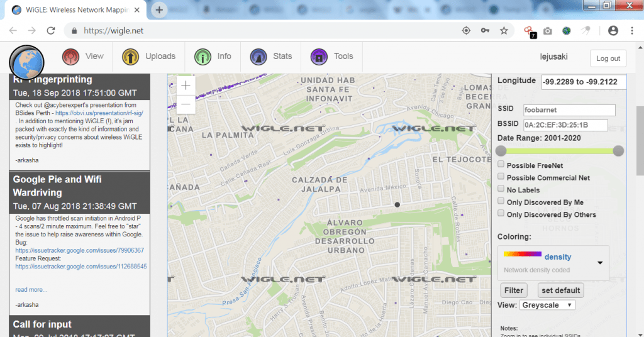Click the date range slider right handle
Viewport: 644px width, 337px height.
coord(618,151)
